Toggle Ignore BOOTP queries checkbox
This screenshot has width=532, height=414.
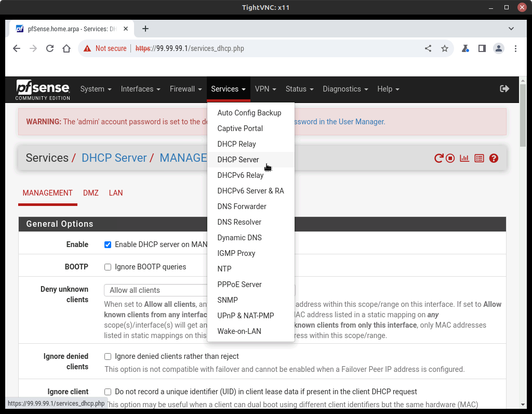(108, 267)
